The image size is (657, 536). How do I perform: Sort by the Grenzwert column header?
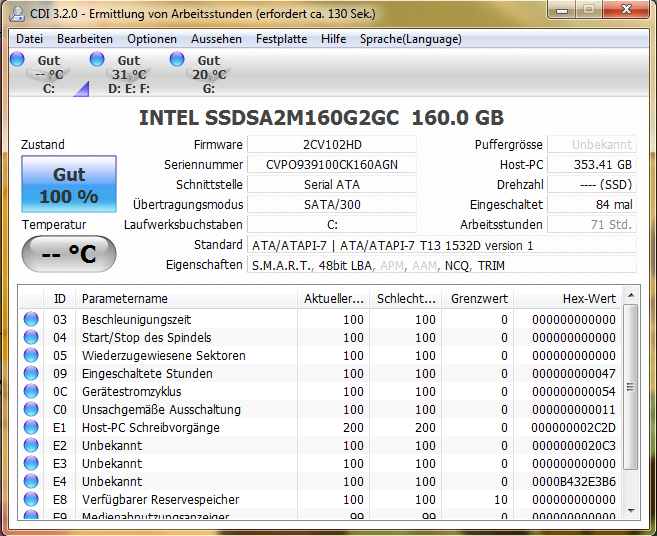tap(478, 298)
